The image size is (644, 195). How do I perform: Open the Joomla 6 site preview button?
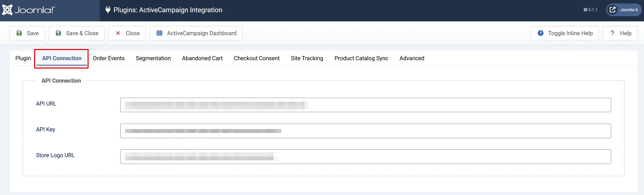(x=624, y=10)
